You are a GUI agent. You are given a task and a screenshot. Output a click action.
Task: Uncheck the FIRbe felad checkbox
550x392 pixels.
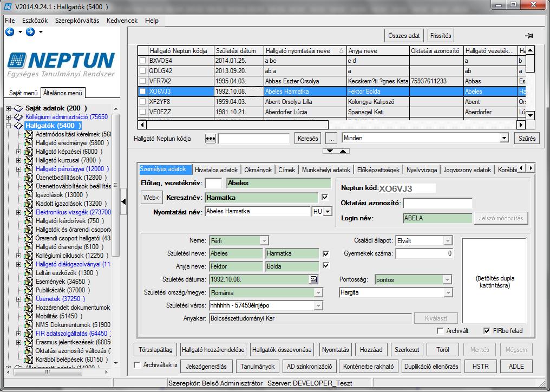coord(487,331)
